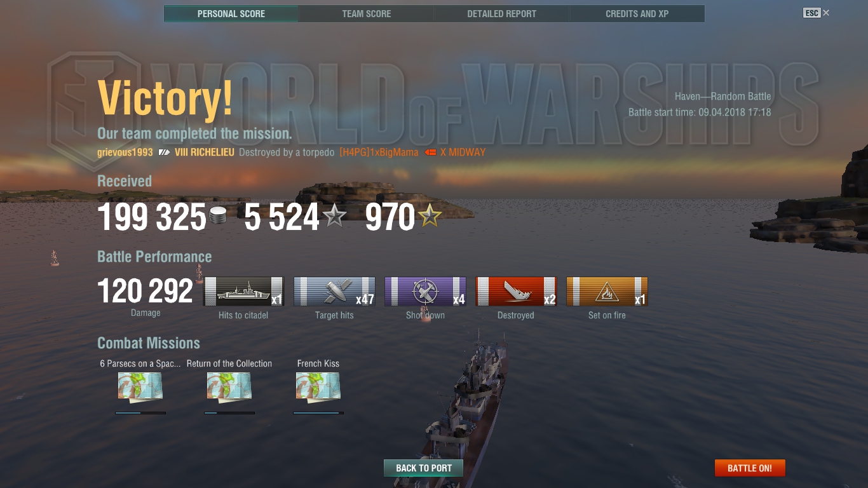Click the grey XP star icon
Image resolution: width=868 pixels, height=488 pixels.
click(335, 217)
